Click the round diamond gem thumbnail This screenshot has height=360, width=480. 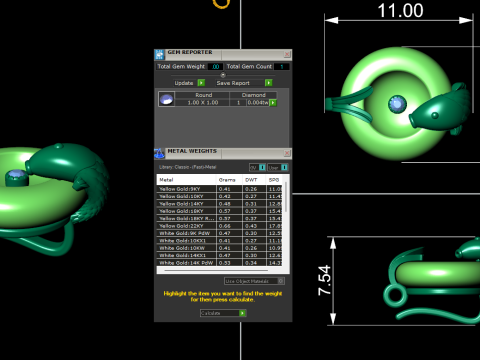pyautogui.click(x=166, y=99)
